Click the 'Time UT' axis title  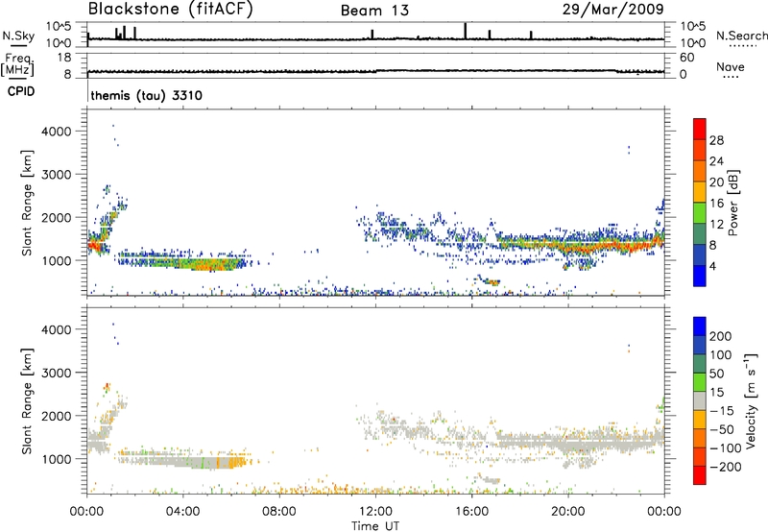pyautogui.click(x=375, y=526)
